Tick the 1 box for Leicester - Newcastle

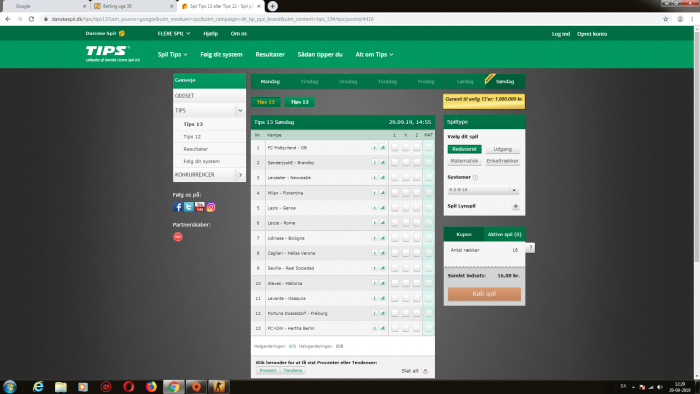coord(395,178)
